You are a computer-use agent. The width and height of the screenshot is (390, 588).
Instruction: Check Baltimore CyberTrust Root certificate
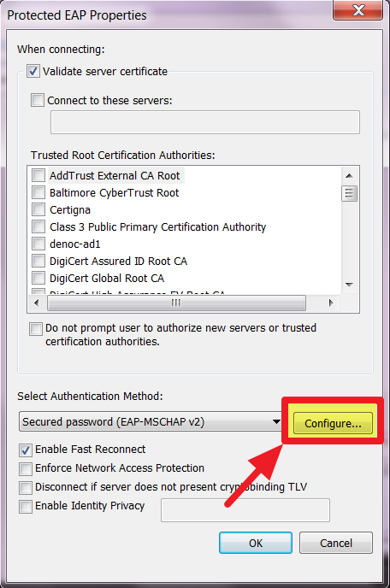pos(38,192)
